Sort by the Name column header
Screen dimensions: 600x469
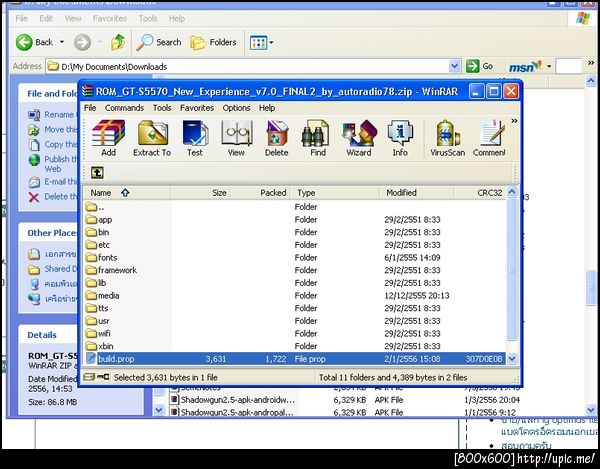127,193
